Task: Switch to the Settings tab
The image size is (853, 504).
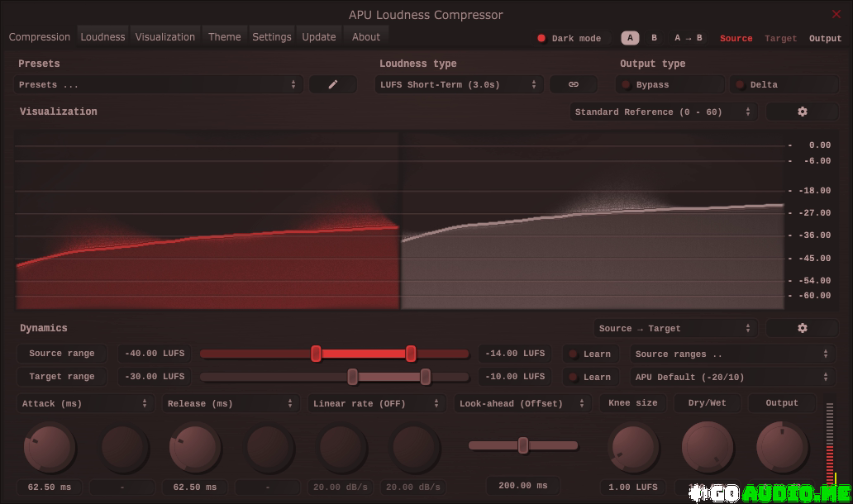Action: coord(271,37)
